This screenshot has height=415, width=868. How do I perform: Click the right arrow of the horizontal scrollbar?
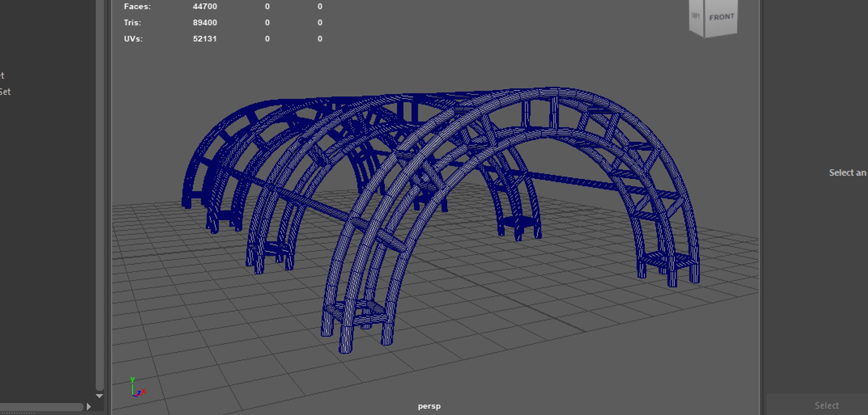click(x=89, y=407)
